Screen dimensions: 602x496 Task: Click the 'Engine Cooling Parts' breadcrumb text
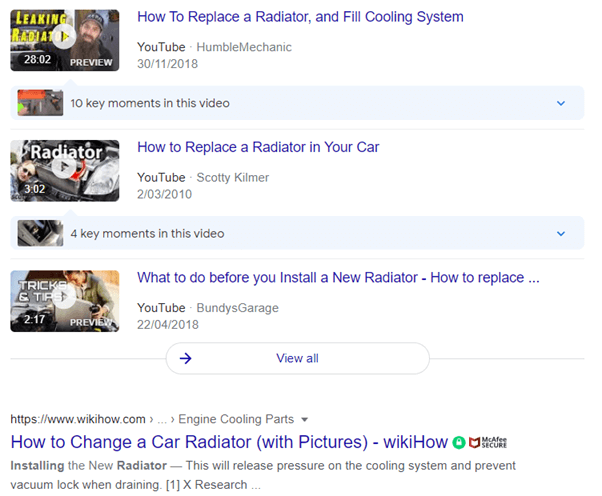click(x=236, y=419)
